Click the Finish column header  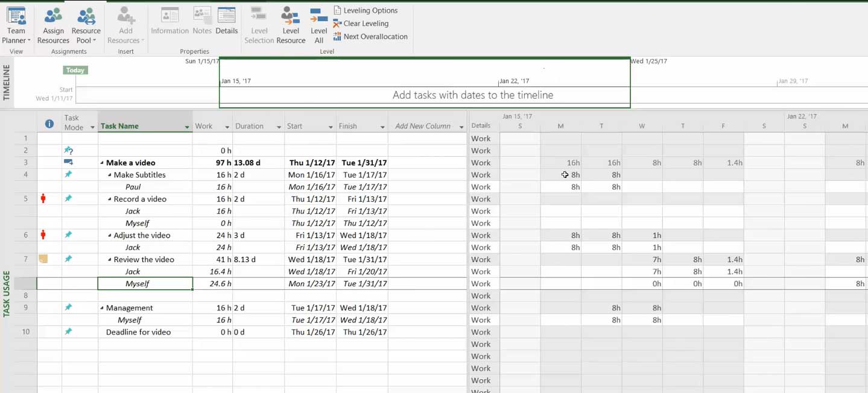pos(356,126)
